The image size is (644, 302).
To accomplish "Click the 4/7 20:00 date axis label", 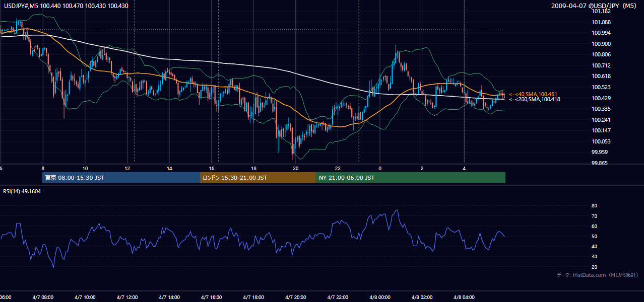I will coord(296,297).
